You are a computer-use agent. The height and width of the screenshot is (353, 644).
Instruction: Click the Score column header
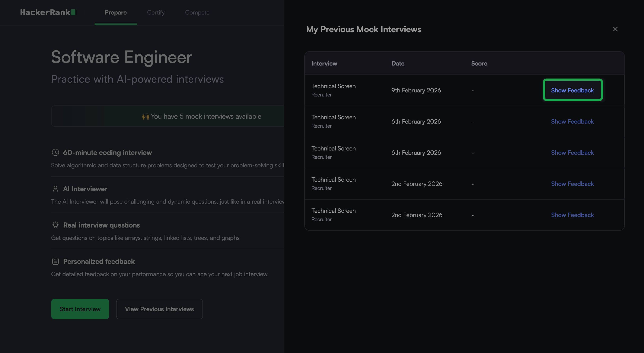pyautogui.click(x=479, y=64)
